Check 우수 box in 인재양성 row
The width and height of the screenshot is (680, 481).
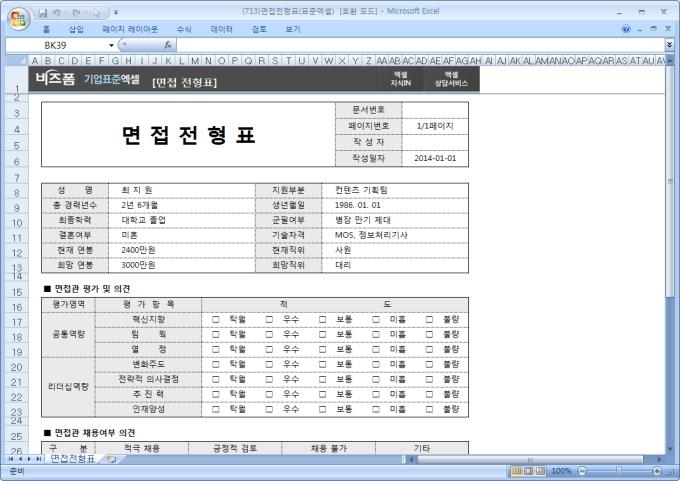(x=269, y=409)
